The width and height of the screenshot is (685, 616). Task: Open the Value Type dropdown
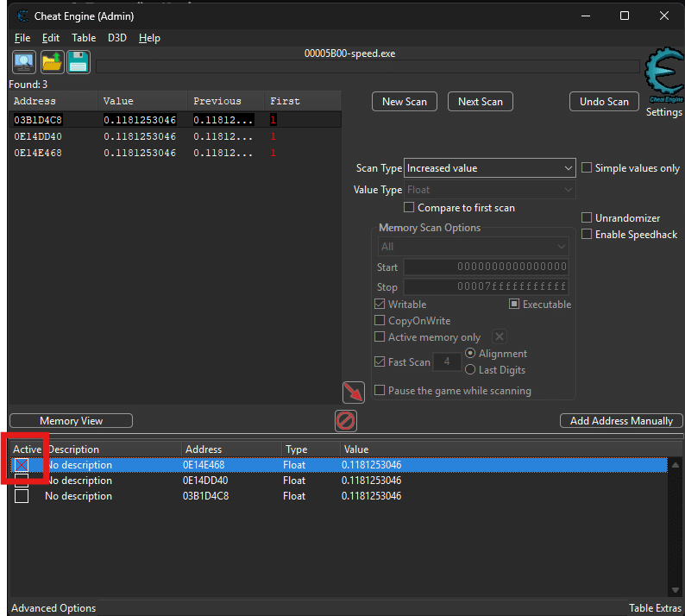pos(489,190)
